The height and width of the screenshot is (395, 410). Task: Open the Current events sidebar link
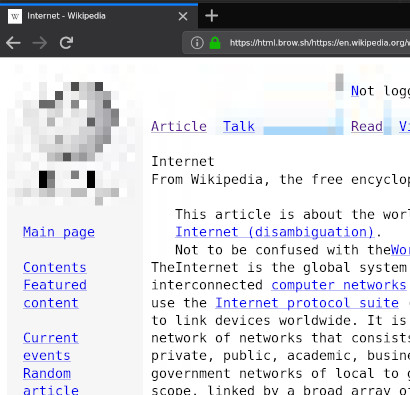coord(51,347)
